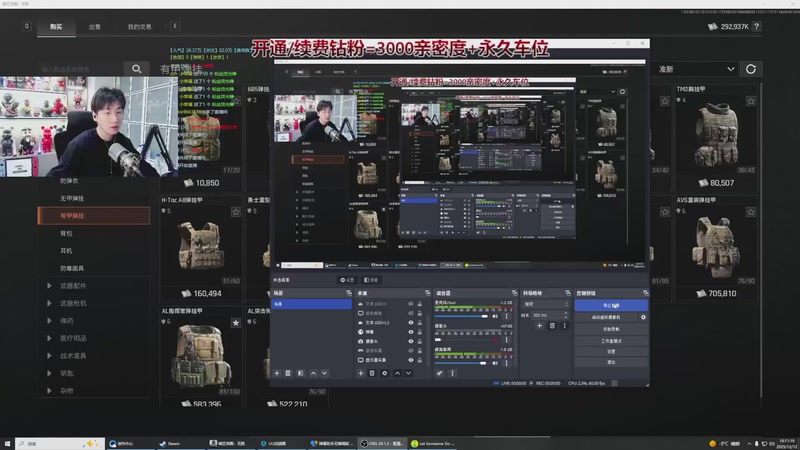The image size is (800, 450).
Task: Switch to the 购买 tab
Action: [56, 27]
